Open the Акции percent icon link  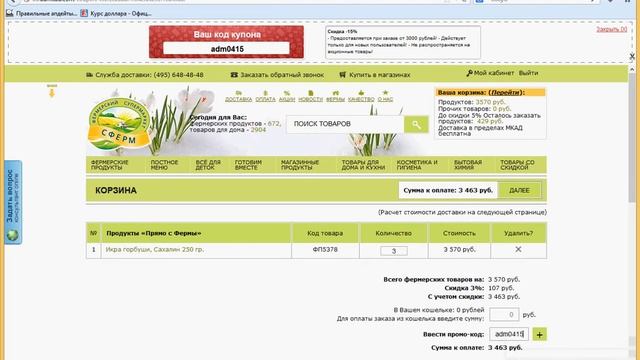(287, 96)
